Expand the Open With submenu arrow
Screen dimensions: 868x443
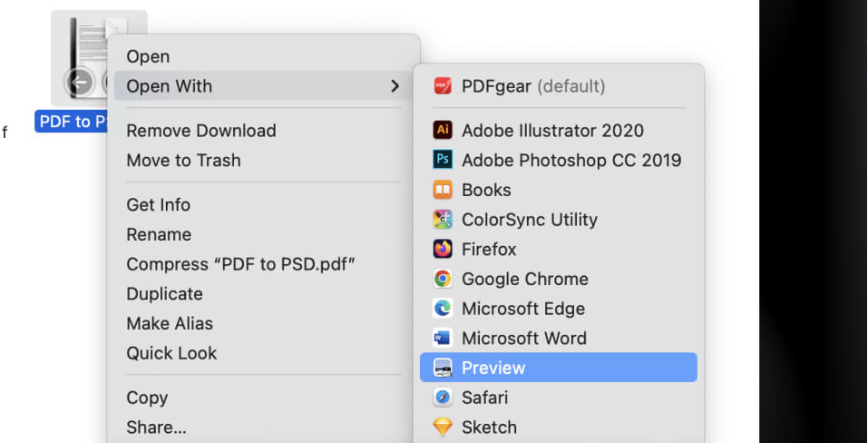(395, 86)
